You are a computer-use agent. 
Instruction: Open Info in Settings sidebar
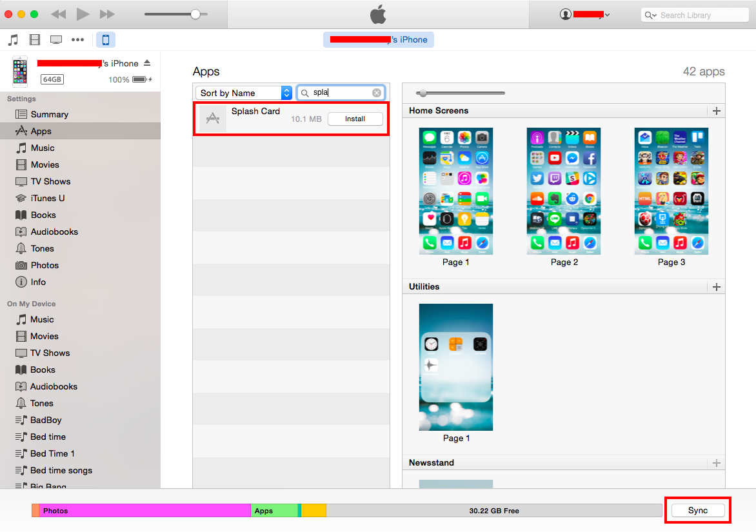point(80,282)
